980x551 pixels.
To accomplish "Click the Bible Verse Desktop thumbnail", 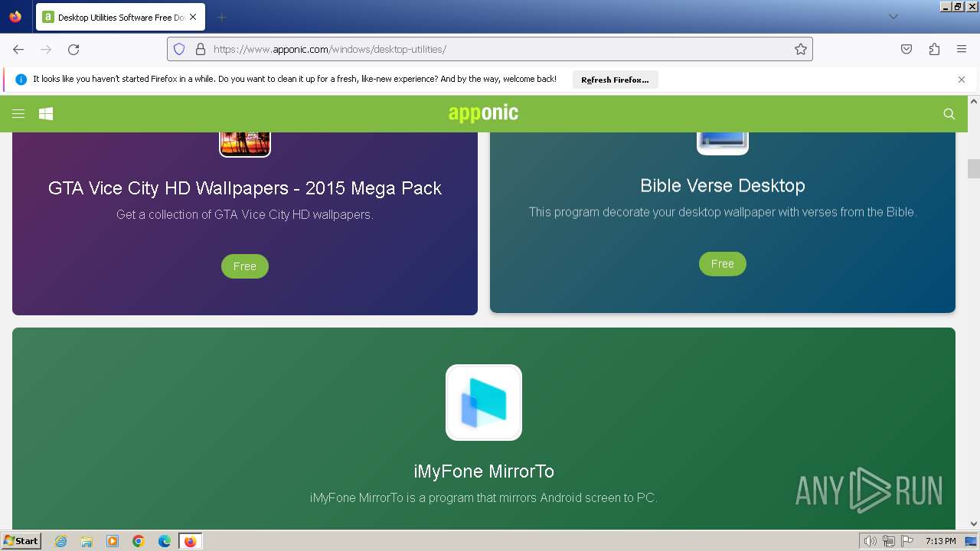I will click(723, 143).
